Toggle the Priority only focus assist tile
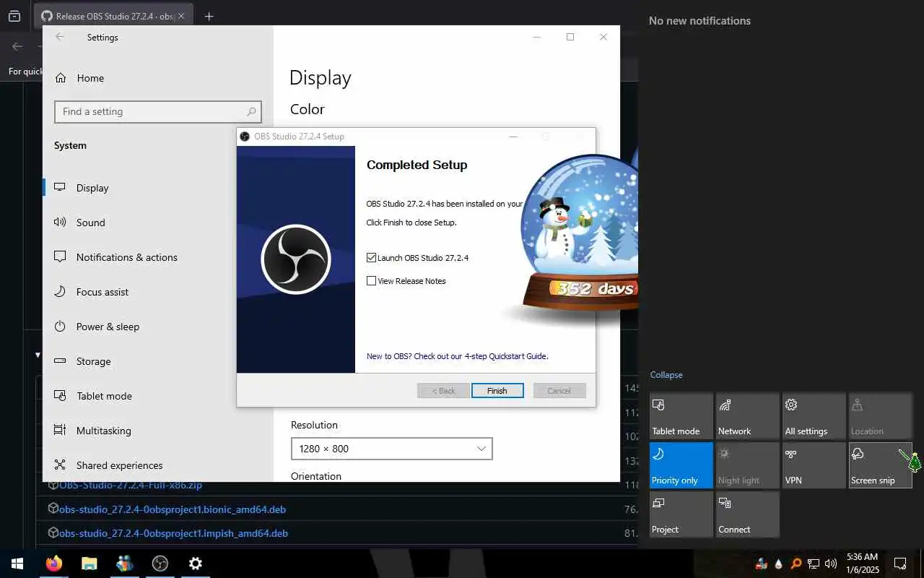The image size is (924, 578). click(x=681, y=465)
